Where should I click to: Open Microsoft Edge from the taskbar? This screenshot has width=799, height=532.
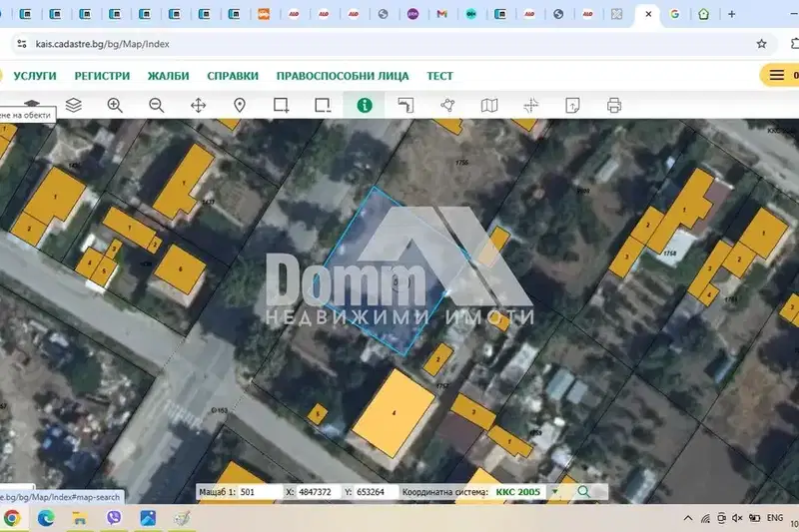coord(46,518)
